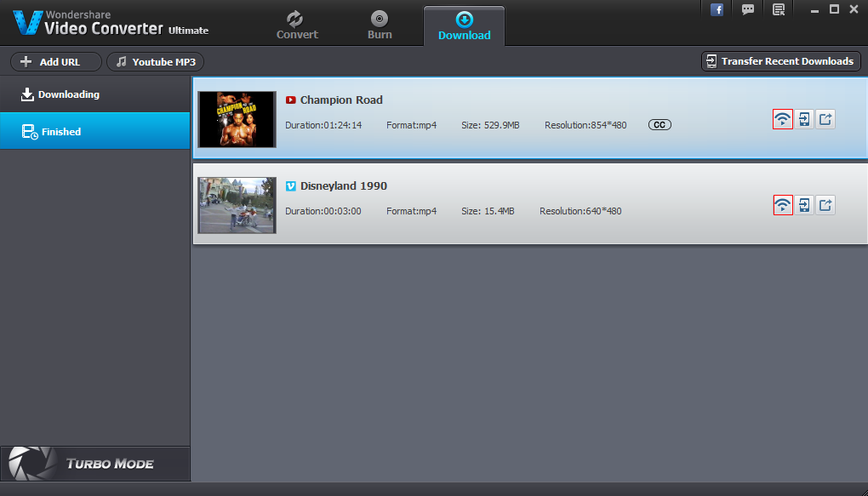
Task: Click the Size: 15.4MB text
Action: pyautogui.click(x=488, y=211)
